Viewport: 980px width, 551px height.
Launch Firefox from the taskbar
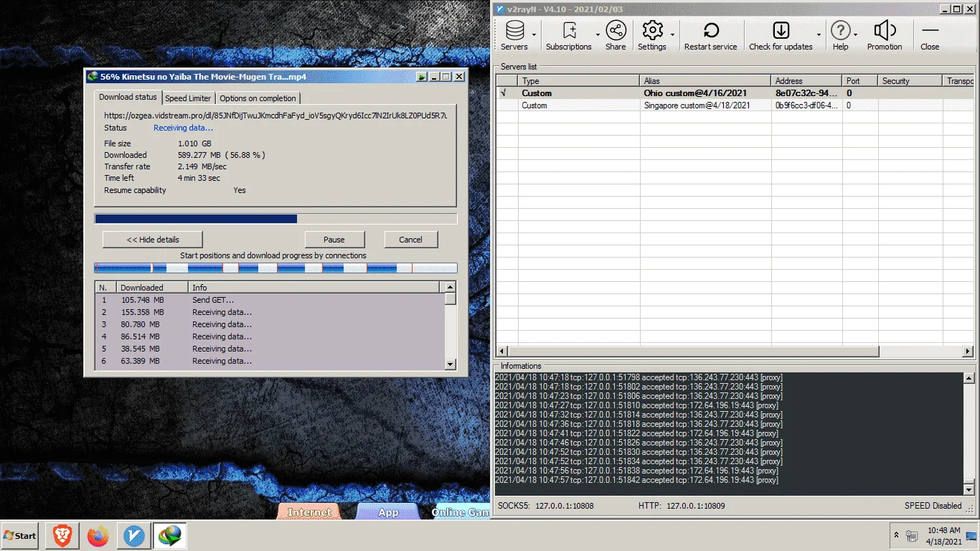(x=98, y=535)
